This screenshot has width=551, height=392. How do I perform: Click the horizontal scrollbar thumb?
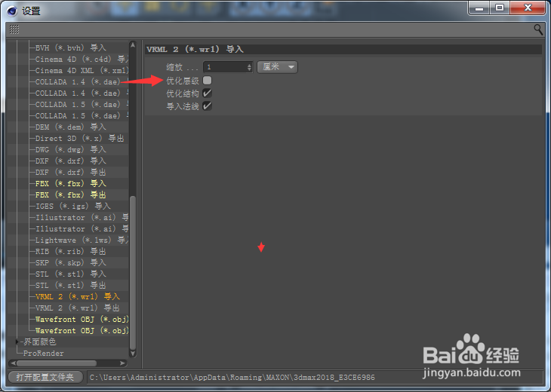tap(56, 363)
